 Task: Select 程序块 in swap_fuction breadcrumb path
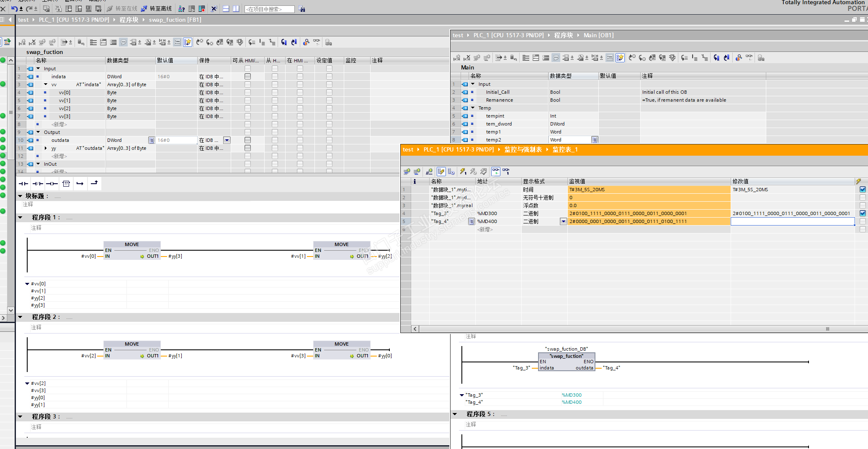[129, 20]
